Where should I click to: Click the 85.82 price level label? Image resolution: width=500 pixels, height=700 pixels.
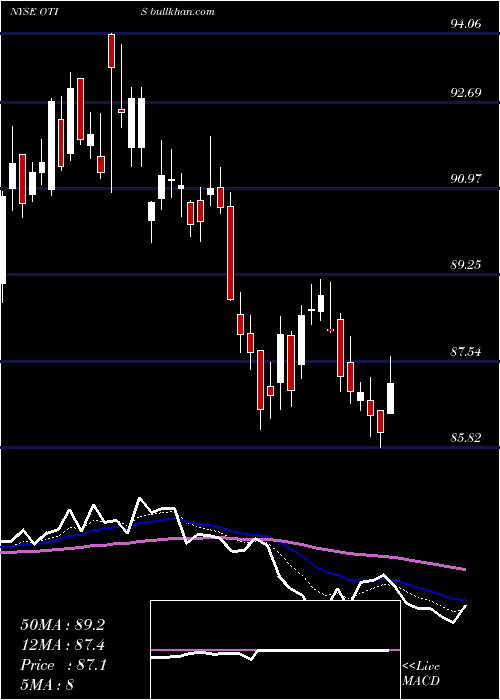[x=466, y=438]
